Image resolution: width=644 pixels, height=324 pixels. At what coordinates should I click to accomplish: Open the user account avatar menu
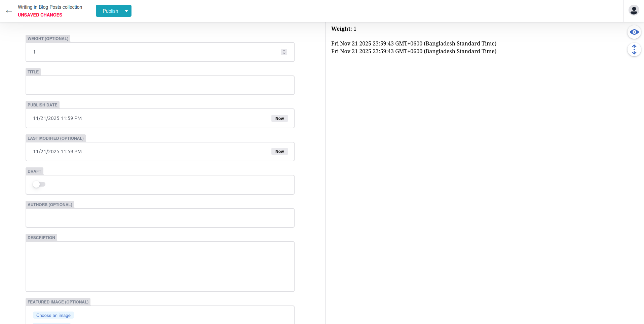[634, 10]
